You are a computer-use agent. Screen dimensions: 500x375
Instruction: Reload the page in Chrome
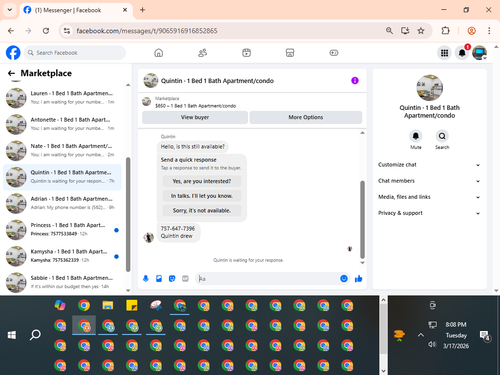click(46, 31)
